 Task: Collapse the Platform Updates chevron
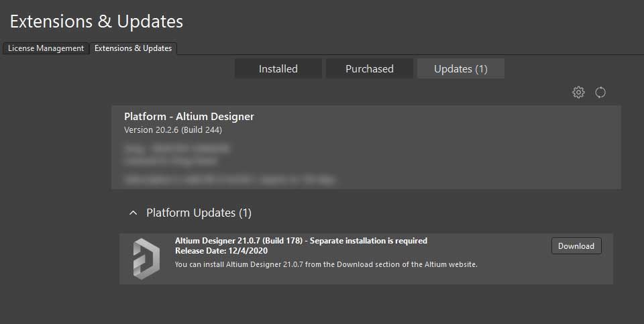click(x=132, y=213)
